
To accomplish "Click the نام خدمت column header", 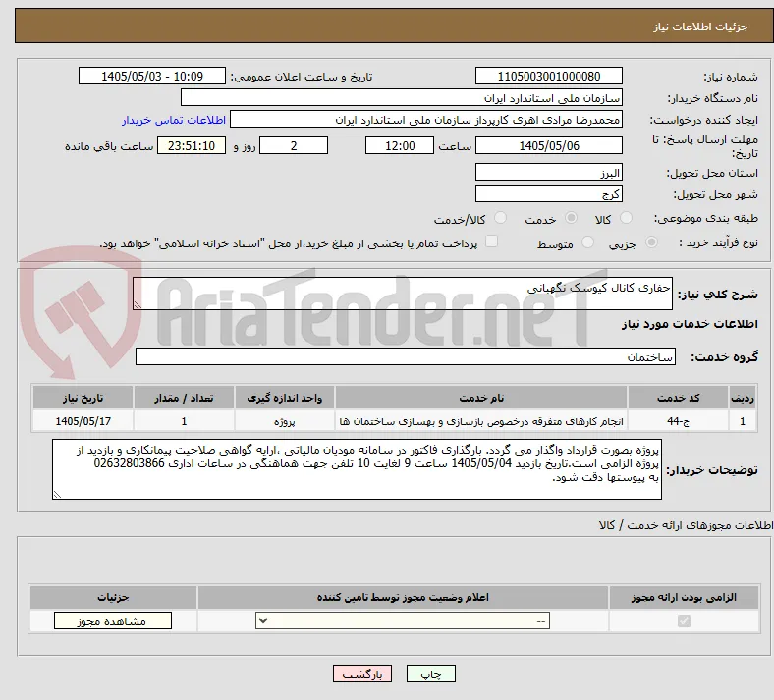I will tap(481, 398).
